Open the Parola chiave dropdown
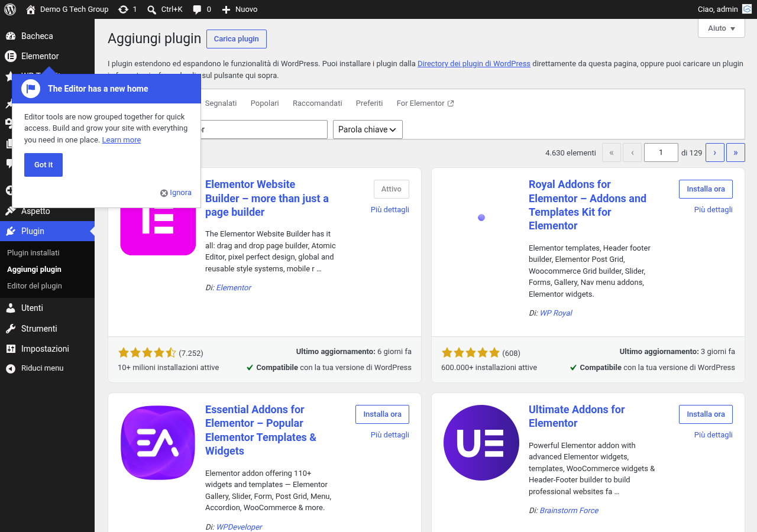Viewport: 757px width, 532px height. click(368, 129)
